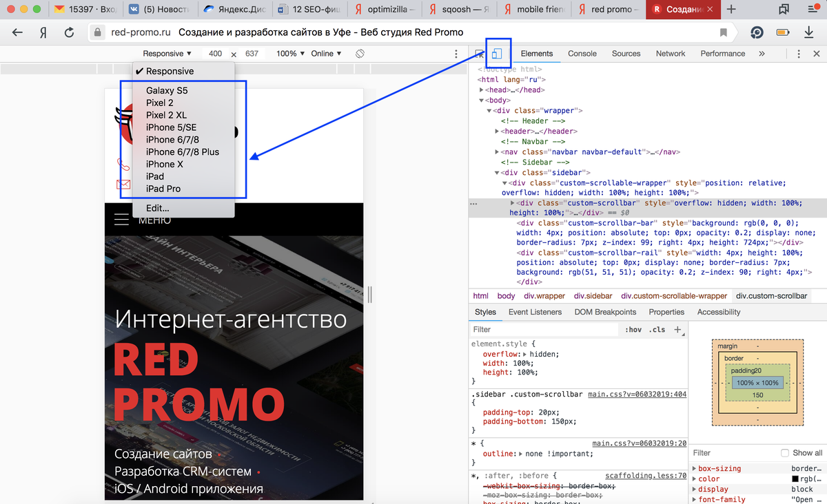Viewport: 827px width, 504px height.
Task: Click div.wrapper in the breadcrumb
Action: pos(544,296)
